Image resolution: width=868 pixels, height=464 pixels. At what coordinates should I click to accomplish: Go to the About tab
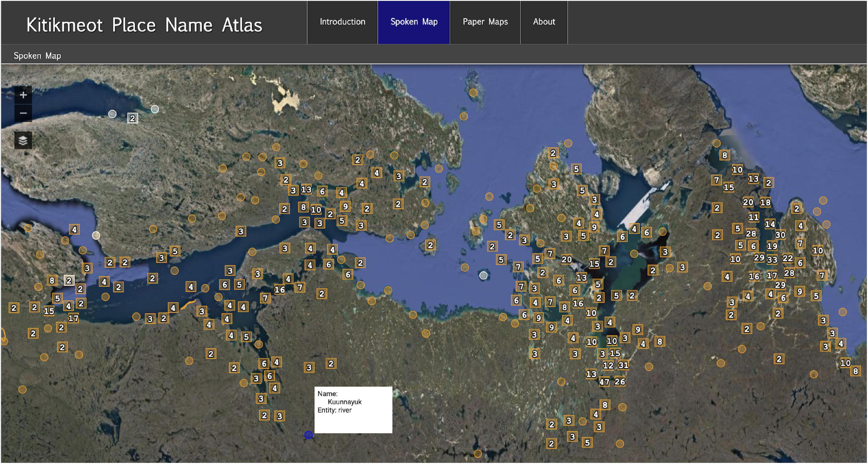[x=544, y=22]
